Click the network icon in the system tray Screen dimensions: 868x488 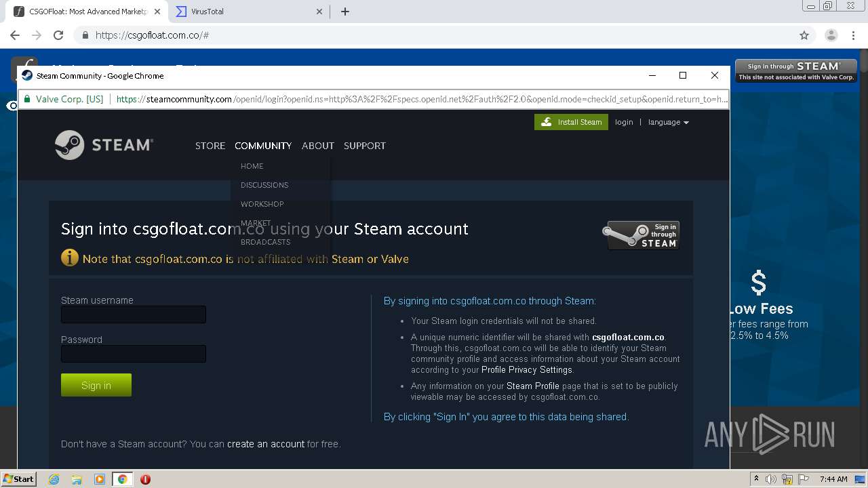coord(787,479)
